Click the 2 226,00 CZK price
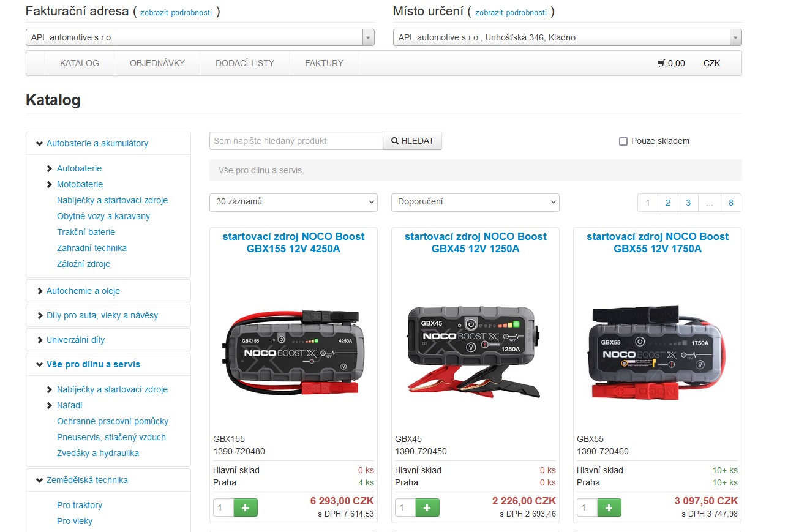Image resolution: width=807 pixels, height=532 pixels. (524, 501)
